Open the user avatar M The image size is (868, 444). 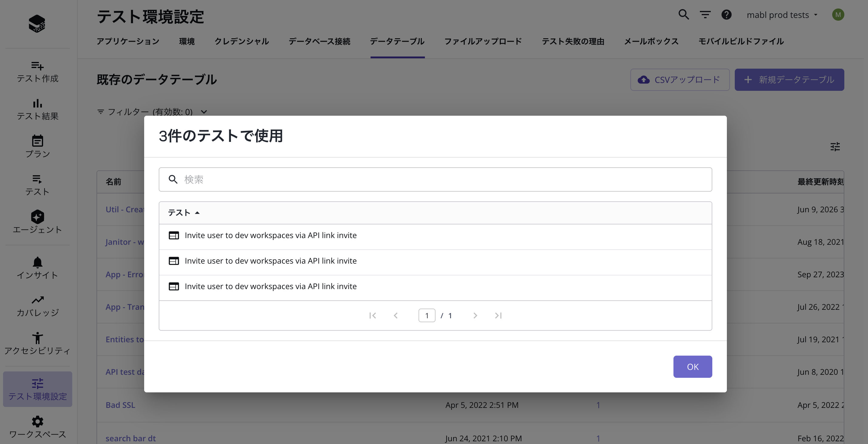(x=838, y=15)
